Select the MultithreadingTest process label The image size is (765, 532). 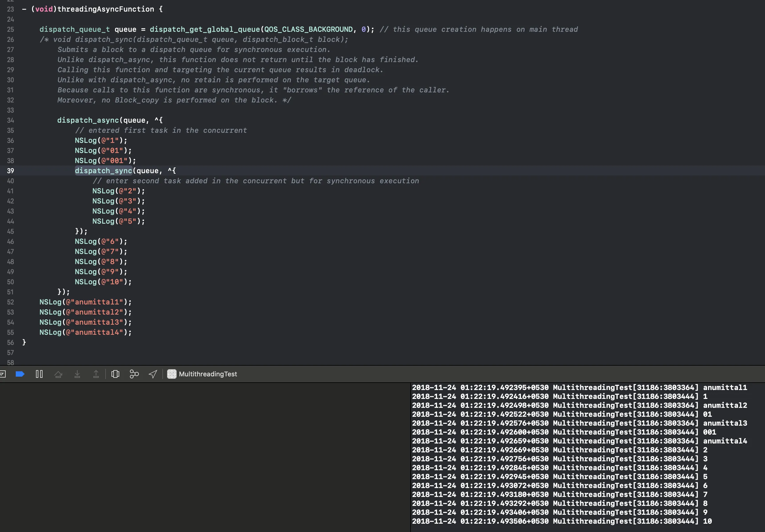tap(208, 374)
